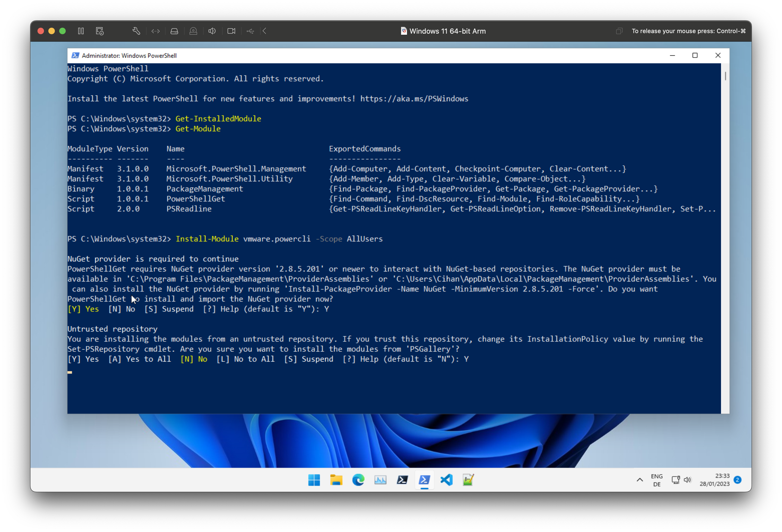Viewport: 782px width, 532px height.
Task: Click the Install-Module command text
Action: (207, 239)
